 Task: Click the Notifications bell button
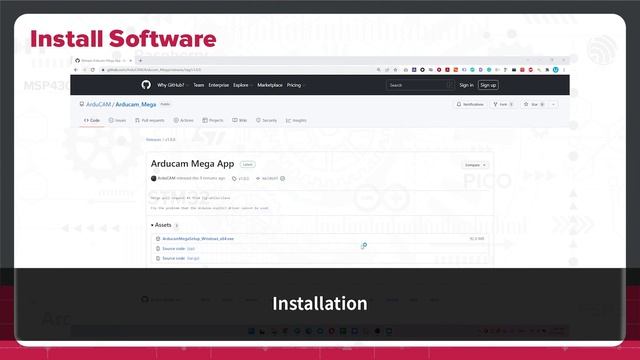pos(470,104)
